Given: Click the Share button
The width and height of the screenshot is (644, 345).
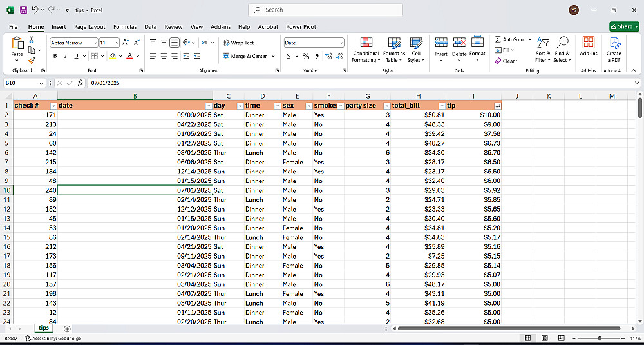Looking at the screenshot, I should coord(624,26).
